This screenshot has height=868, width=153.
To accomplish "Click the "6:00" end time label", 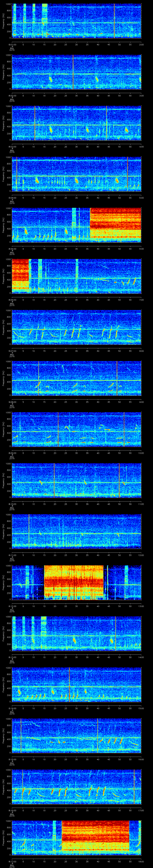I will [x=141, y=249].
